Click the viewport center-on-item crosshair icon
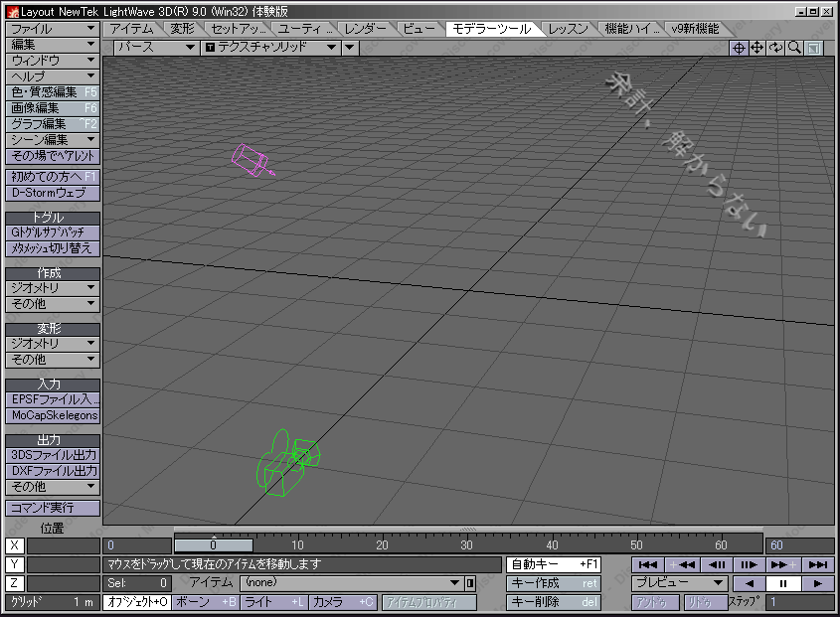840x617 pixels. pyautogui.click(x=739, y=48)
